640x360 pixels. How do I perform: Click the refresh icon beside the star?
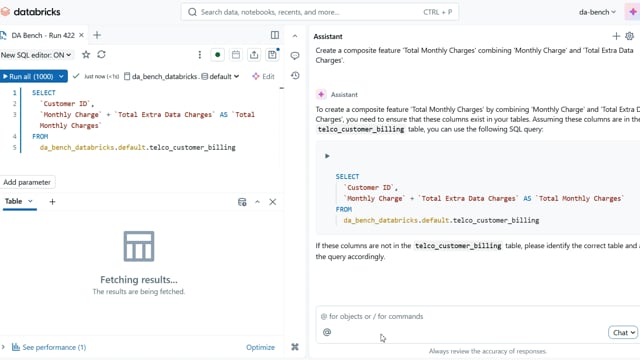(101, 54)
